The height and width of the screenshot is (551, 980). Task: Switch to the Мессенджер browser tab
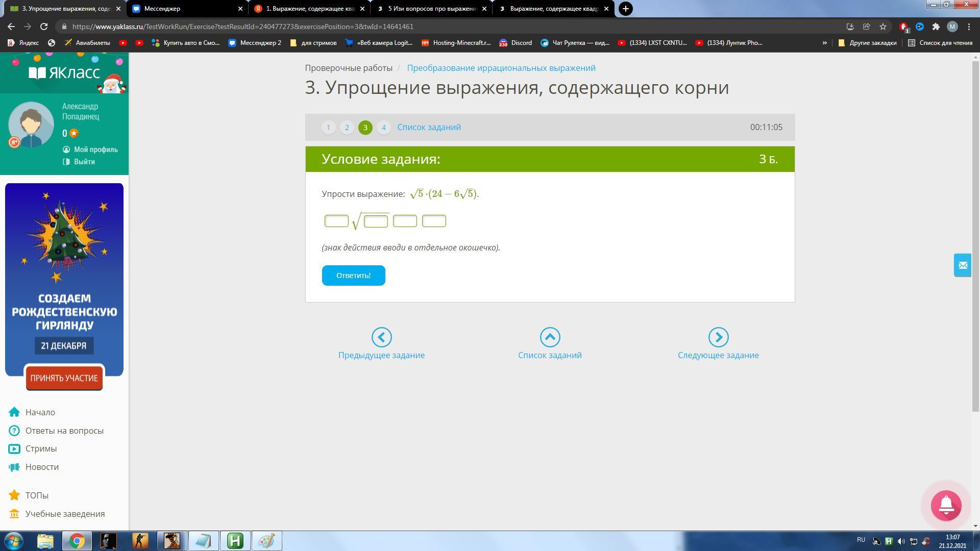point(186,9)
